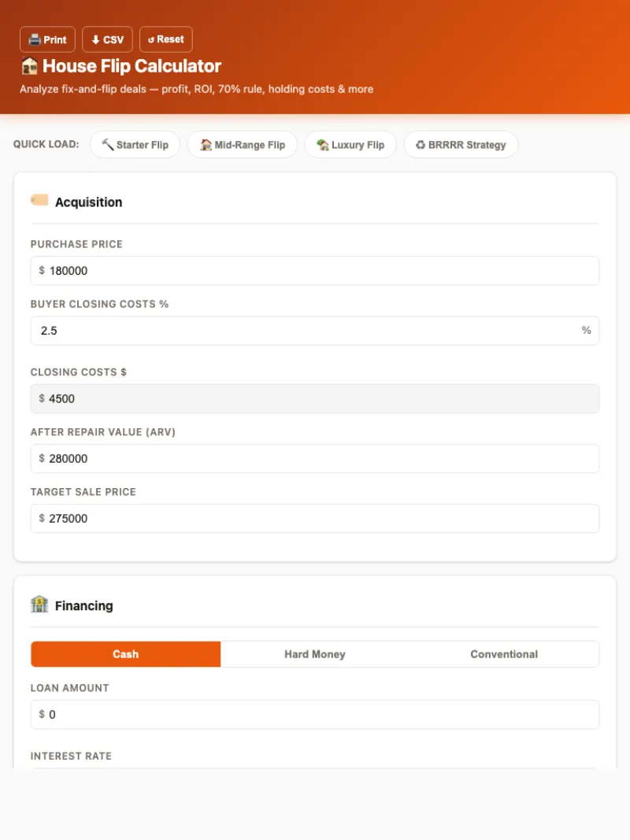Image resolution: width=630 pixels, height=840 pixels.
Task: Choose Conventional financing type
Action: [x=504, y=654]
